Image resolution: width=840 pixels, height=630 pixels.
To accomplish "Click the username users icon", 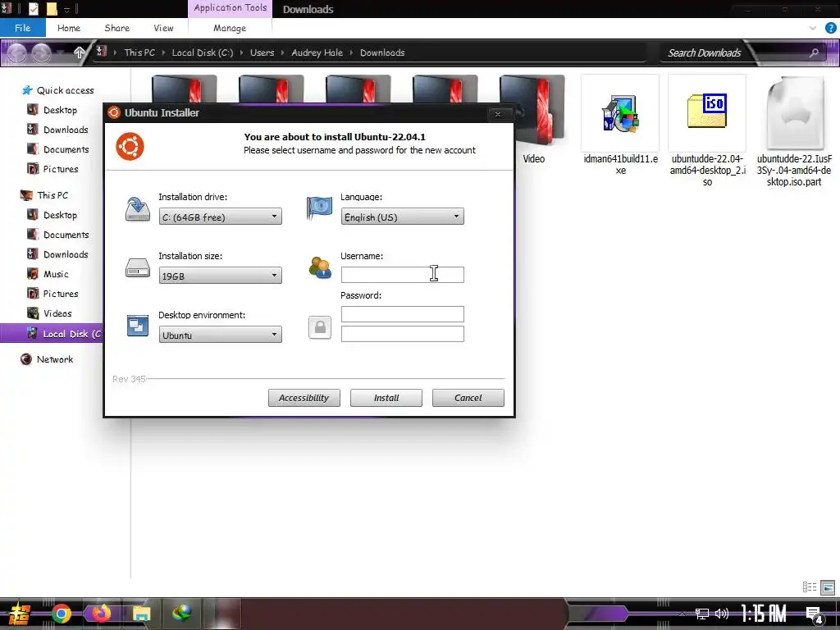I will click(x=320, y=267).
